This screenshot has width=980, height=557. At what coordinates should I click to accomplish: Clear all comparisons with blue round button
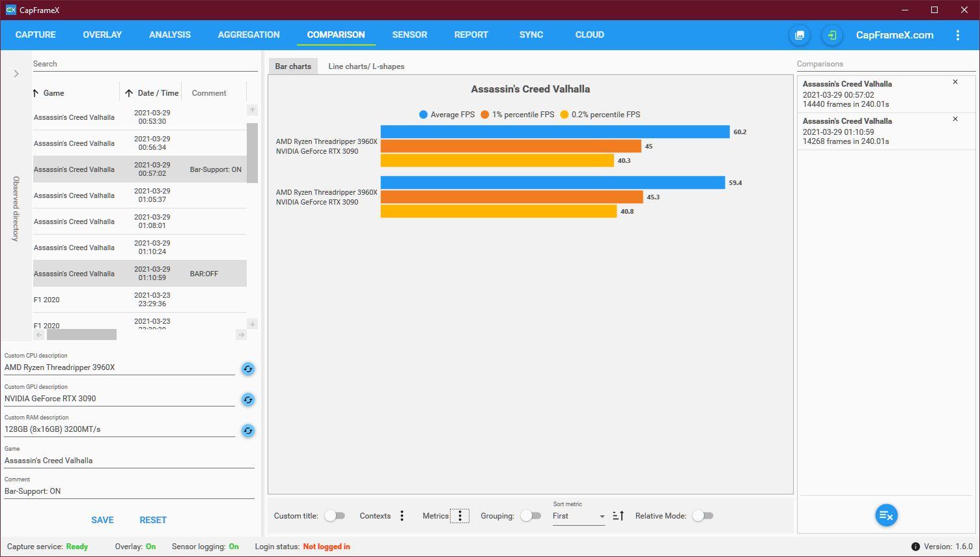click(886, 515)
